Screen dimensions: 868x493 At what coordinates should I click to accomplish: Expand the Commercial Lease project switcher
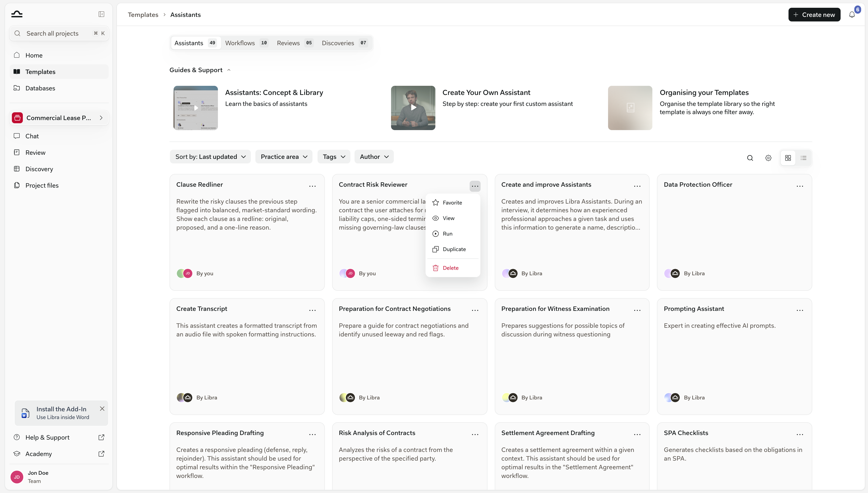click(59, 118)
